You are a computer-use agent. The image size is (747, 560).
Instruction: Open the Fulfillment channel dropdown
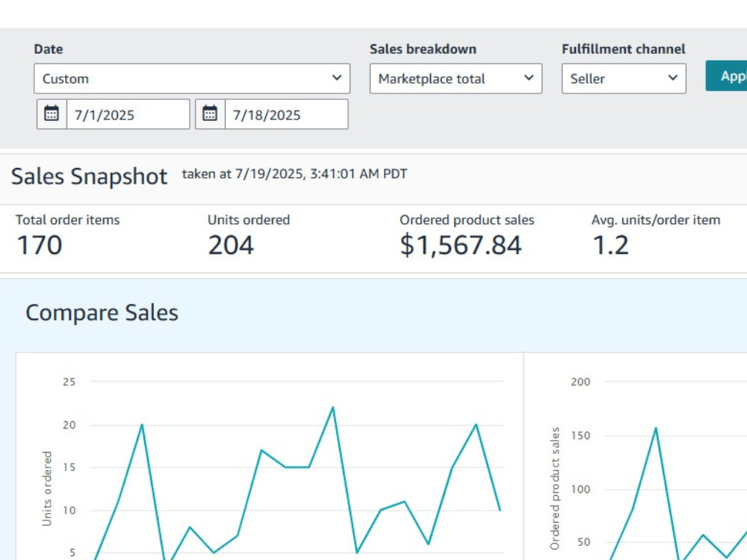[x=624, y=78]
